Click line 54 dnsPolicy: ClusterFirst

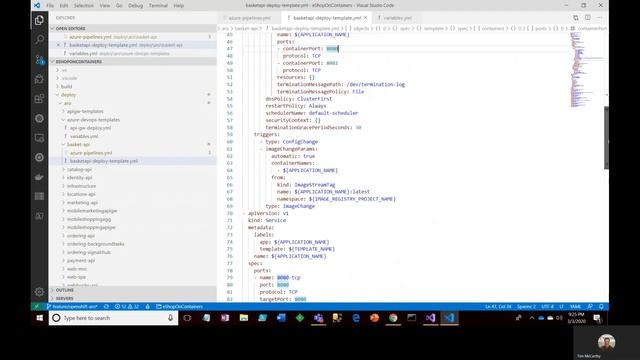(x=299, y=99)
